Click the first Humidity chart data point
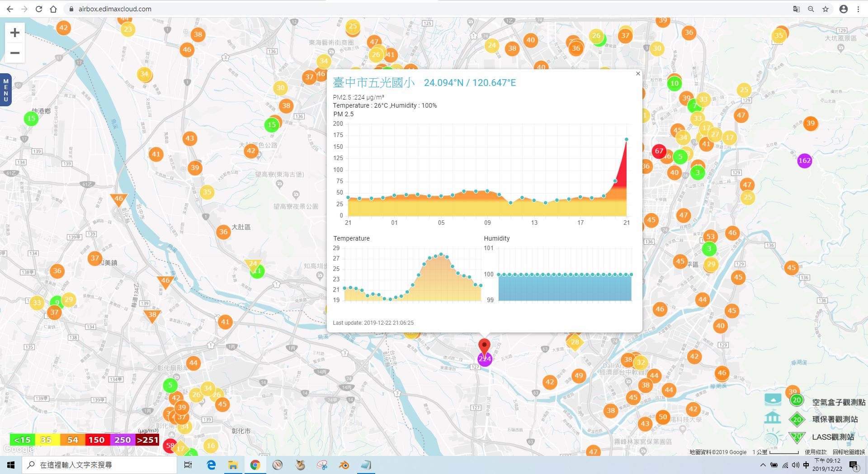 499,275
